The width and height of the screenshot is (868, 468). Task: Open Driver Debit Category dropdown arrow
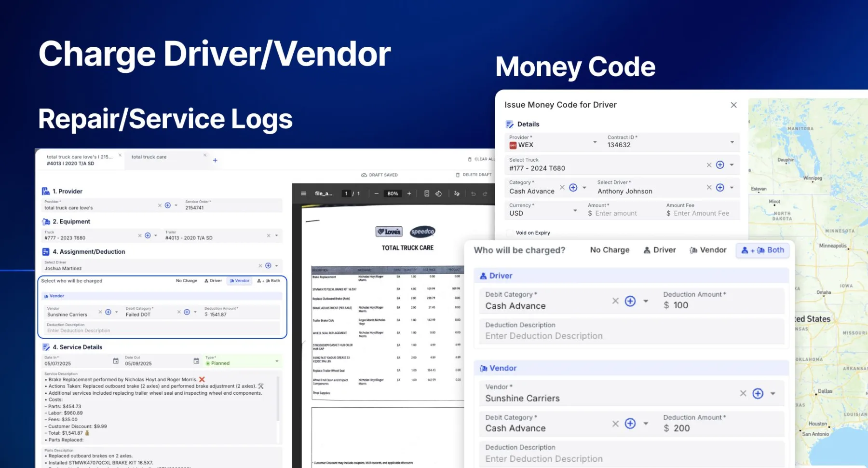tap(646, 301)
